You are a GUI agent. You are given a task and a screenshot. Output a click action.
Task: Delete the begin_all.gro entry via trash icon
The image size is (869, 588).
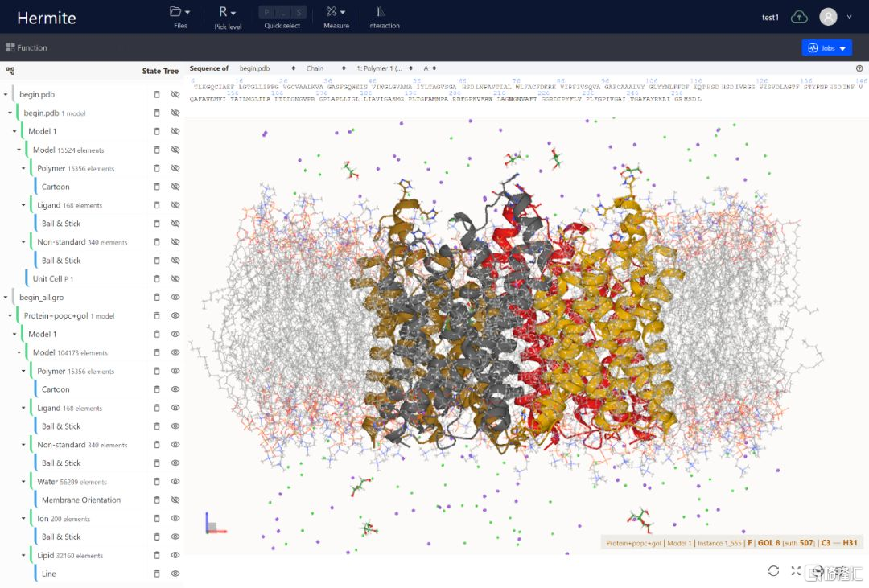click(x=157, y=298)
